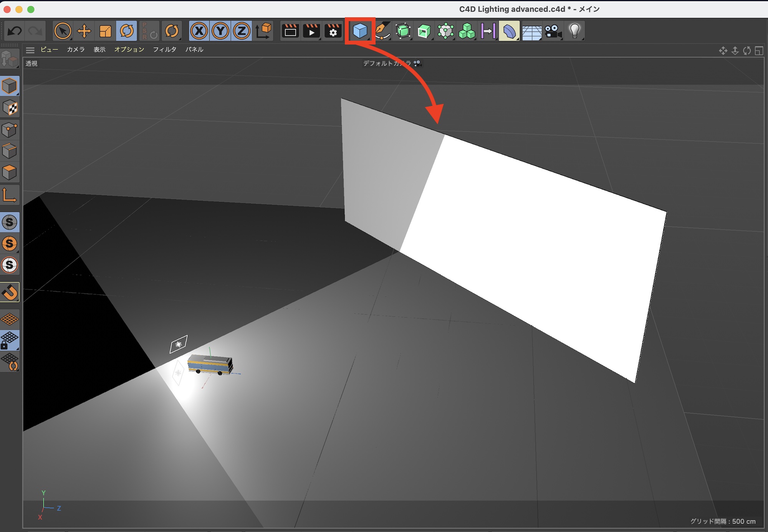This screenshot has width=768, height=532.
Task: Toggle the Y axis lock
Action: click(x=220, y=31)
